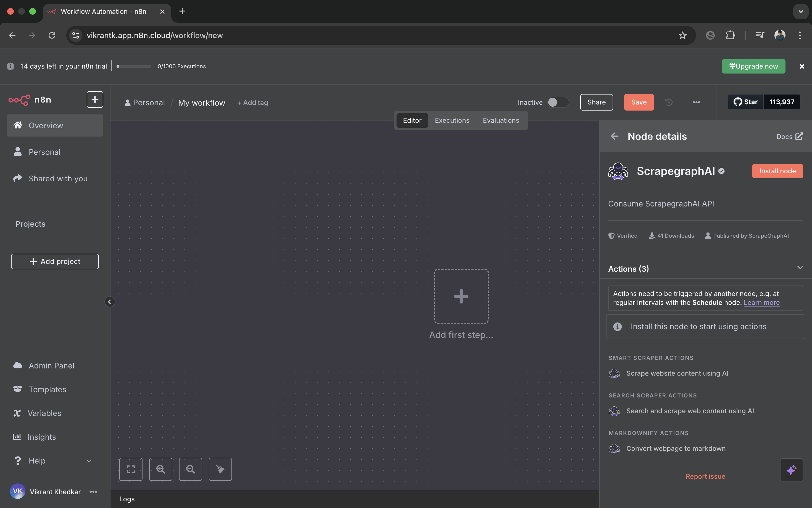Click the fit-to-view canvas icon

tap(131, 469)
